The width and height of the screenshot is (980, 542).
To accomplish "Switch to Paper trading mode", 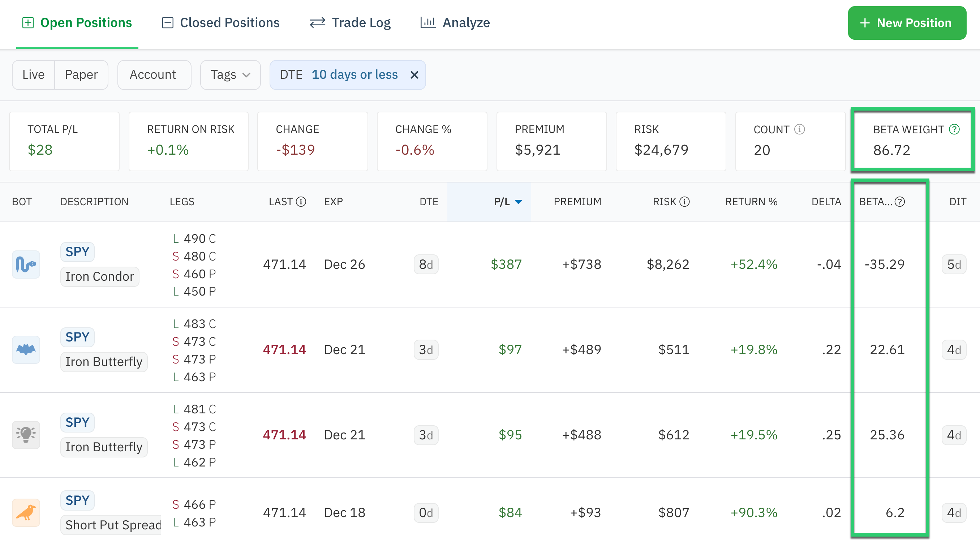I will 81,74.
